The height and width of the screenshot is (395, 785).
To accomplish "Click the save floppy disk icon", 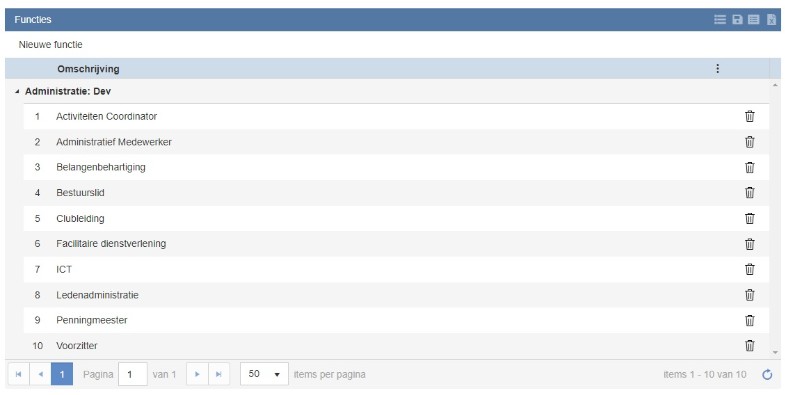I will pos(737,20).
